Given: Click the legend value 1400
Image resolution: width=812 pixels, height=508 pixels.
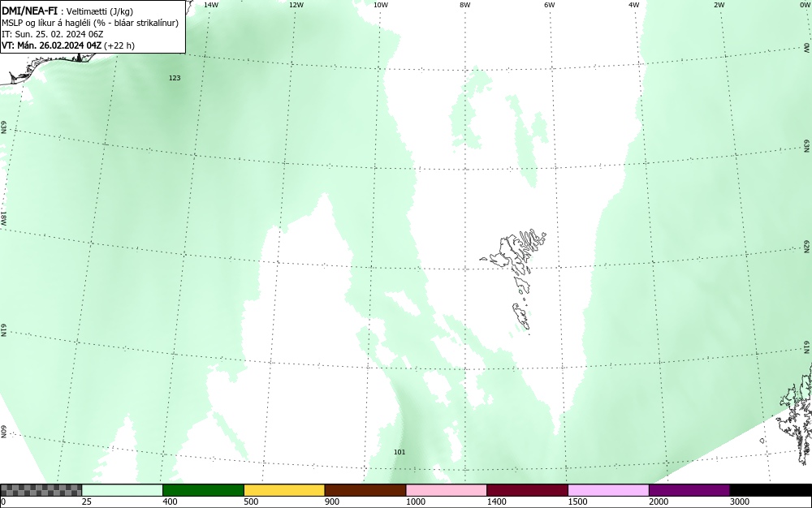Looking at the screenshot, I should (x=497, y=502).
